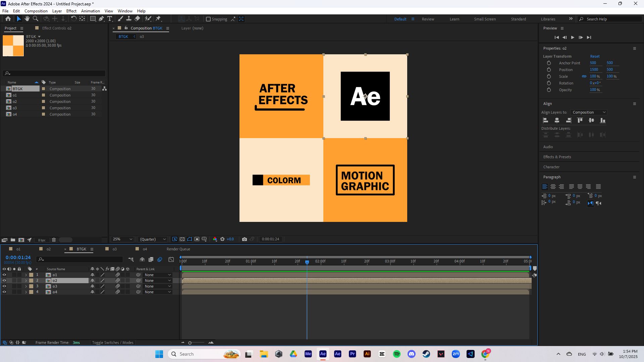Viewport: 644px width, 362px height.
Task: Select the Puppet Pin tool
Action: tap(159, 19)
